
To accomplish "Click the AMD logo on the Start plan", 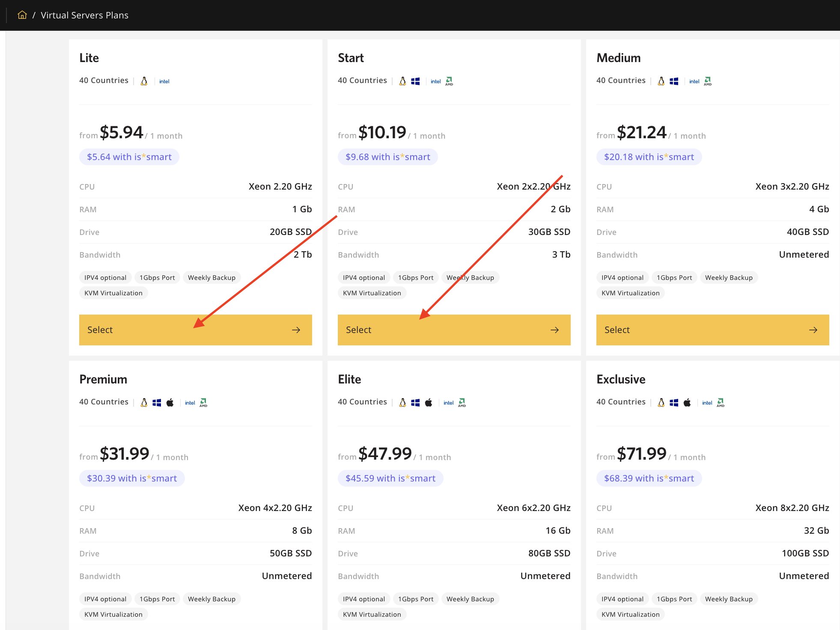I will click(449, 81).
